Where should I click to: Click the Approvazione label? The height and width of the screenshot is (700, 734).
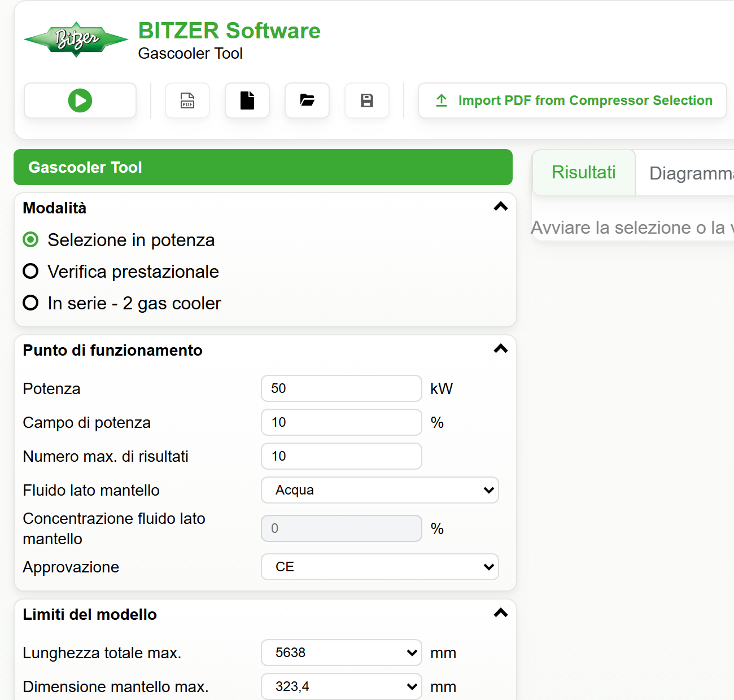tap(71, 567)
